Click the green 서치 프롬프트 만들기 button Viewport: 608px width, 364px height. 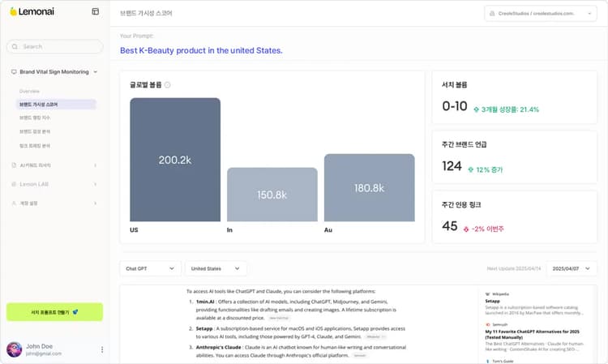pyautogui.click(x=54, y=312)
